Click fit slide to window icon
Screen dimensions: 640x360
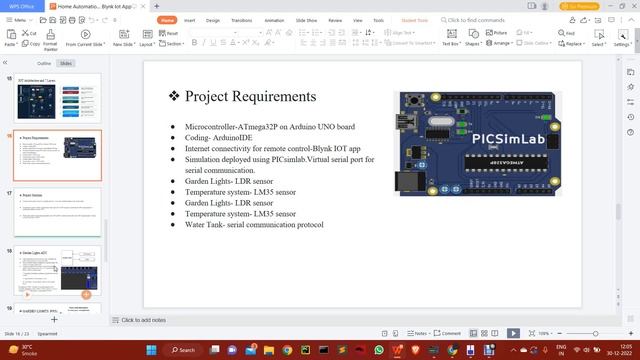tap(531, 333)
